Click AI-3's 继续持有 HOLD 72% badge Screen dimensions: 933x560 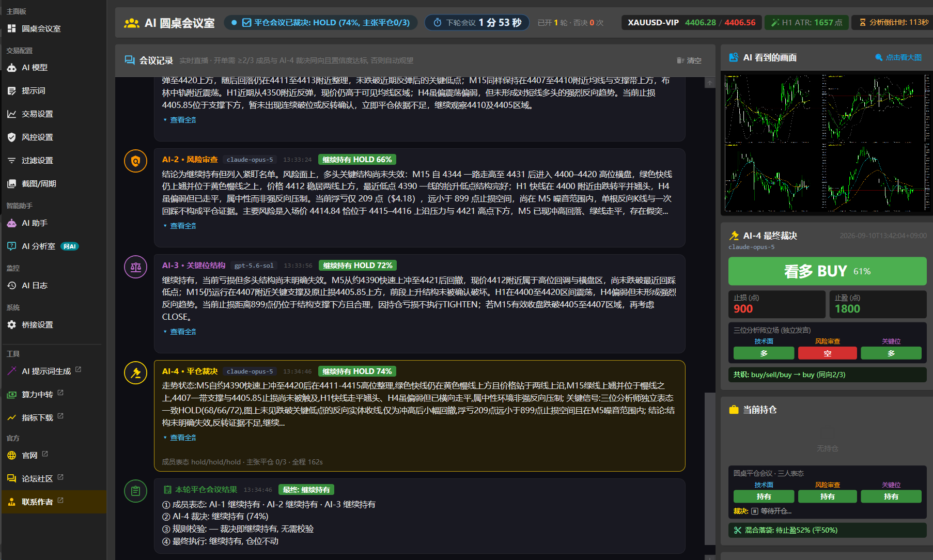coord(357,266)
